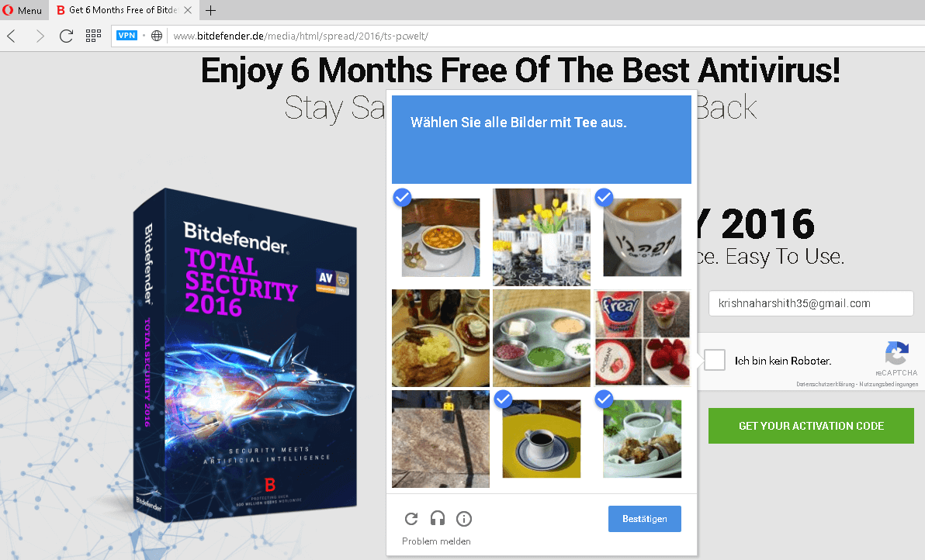Click the address bar URL
Image resolution: width=925 pixels, height=560 pixels.
[x=301, y=36]
